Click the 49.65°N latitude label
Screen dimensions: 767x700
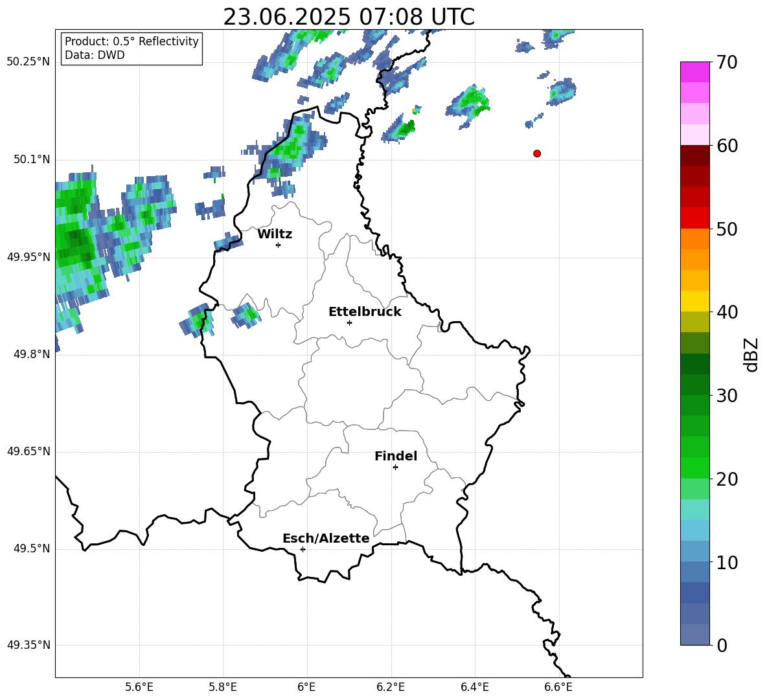[29, 451]
